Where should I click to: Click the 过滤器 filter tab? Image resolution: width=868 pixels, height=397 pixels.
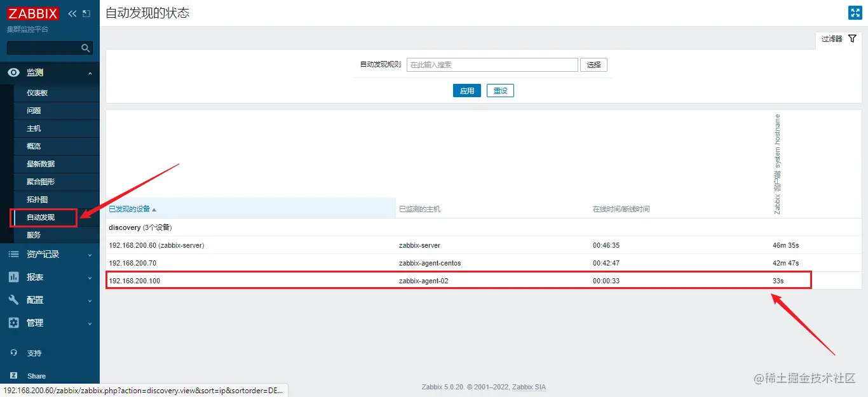click(x=839, y=39)
